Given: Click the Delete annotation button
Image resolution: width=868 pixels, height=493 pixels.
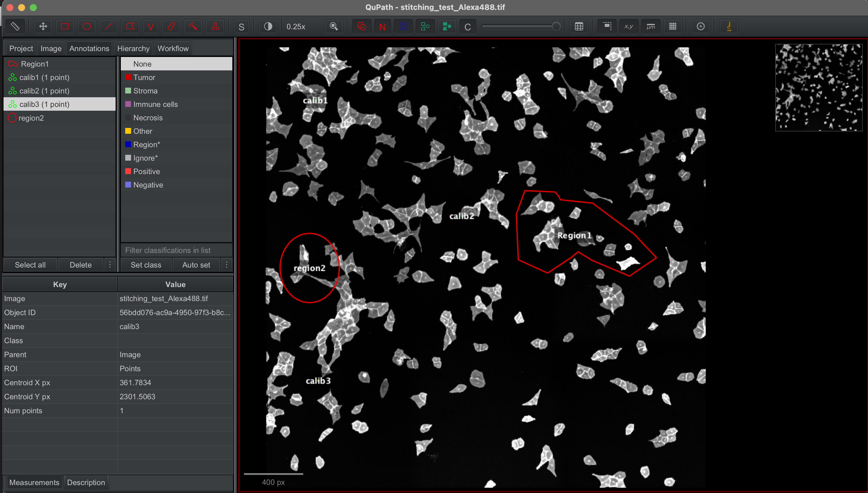Looking at the screenshot, I should (81, 265).
